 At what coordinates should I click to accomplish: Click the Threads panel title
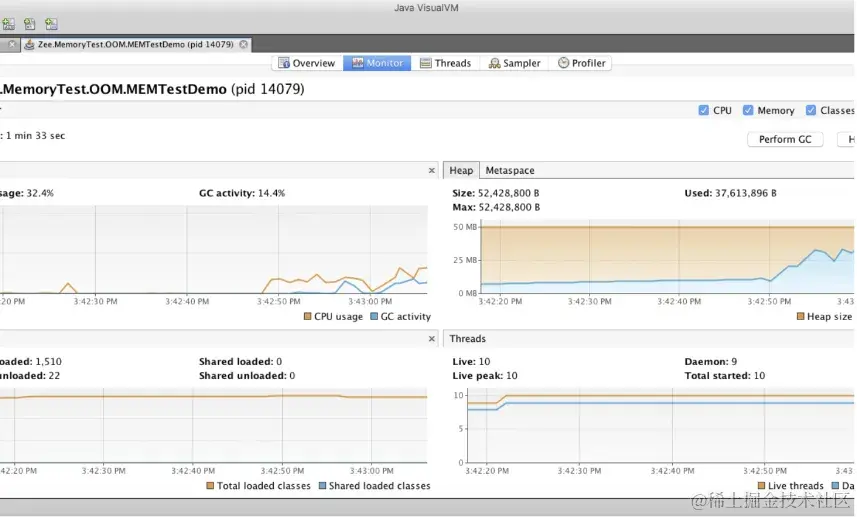pyautogui.click(x=467, y=339)
